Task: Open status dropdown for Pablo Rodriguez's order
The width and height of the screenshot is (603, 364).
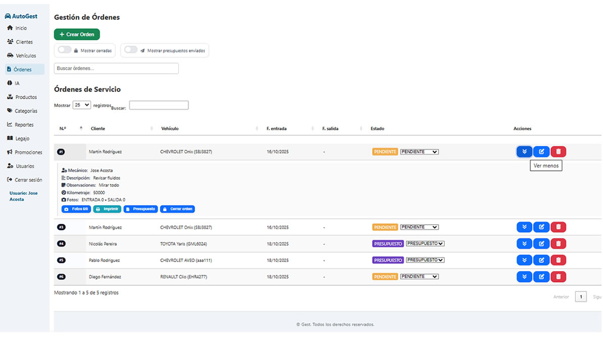Action: coord(425,260)
